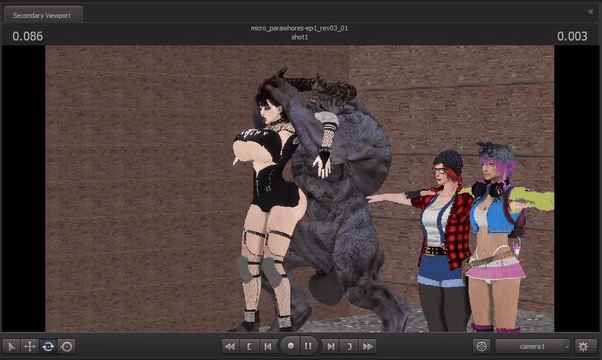Close the Secondary Viewport panel

coord(590,12)
